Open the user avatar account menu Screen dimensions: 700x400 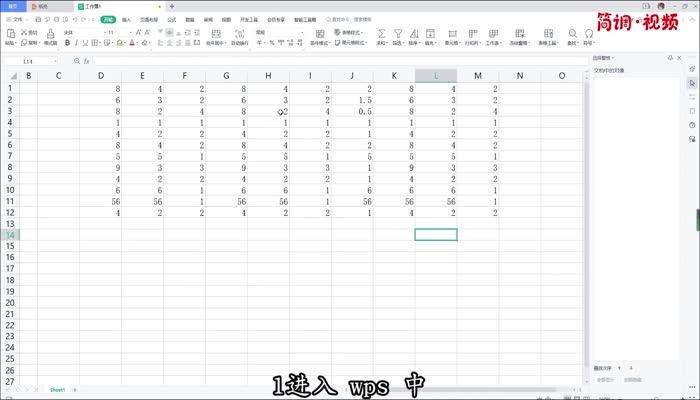(661, 6)
